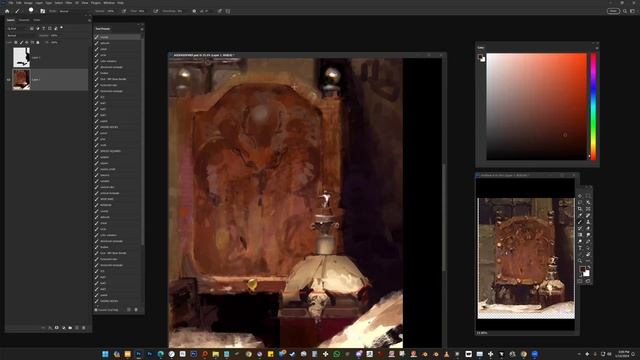Create a new group in Layers panel
The width and height of the screenshot is (640, 360).
pos(70,327)
